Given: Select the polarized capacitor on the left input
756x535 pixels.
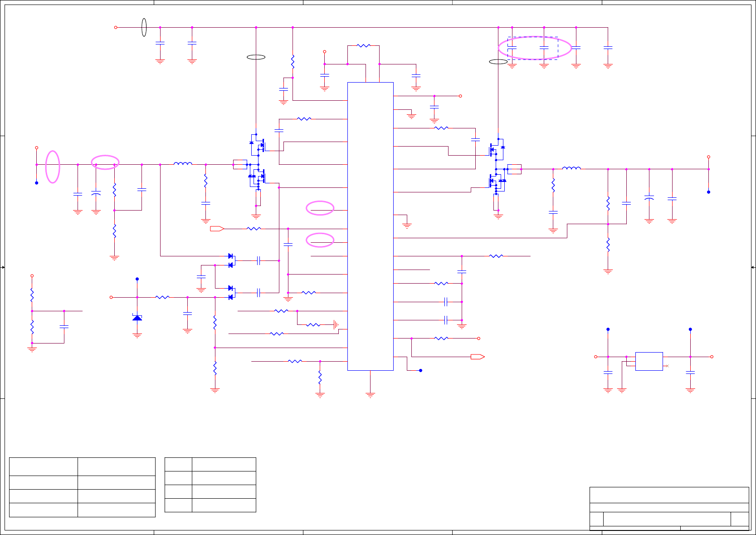Looking at the screenshot, I should pyautogui.click(x=96, y=194).
